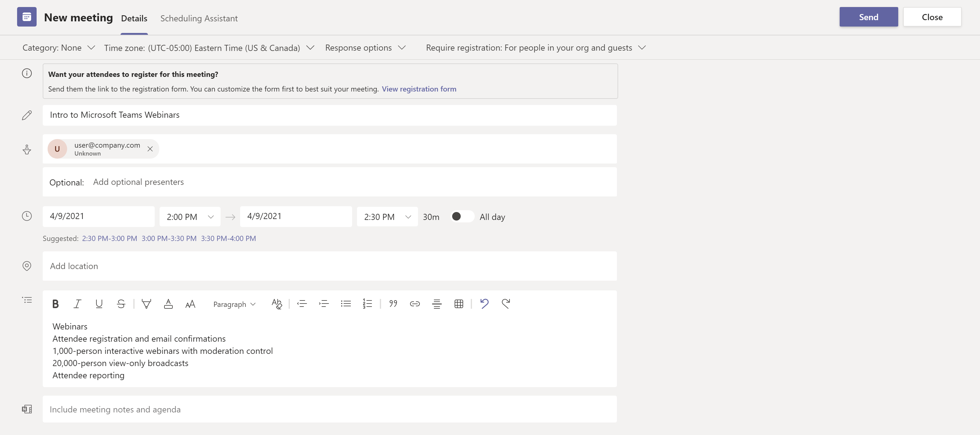Select the Details tab
Viewport: 980px width, 435px height.
[x=134, y=18]
